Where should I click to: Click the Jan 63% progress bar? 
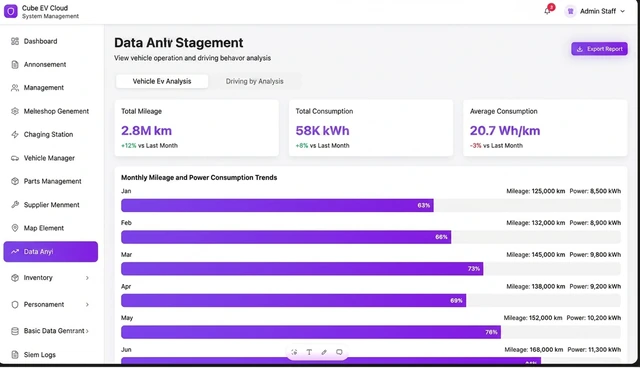(x=371, y=205)
